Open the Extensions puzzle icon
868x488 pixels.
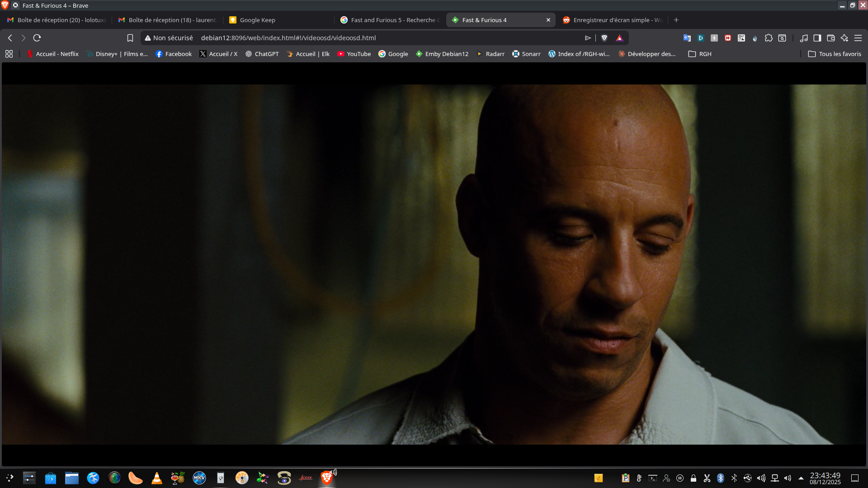click(769, 38)
